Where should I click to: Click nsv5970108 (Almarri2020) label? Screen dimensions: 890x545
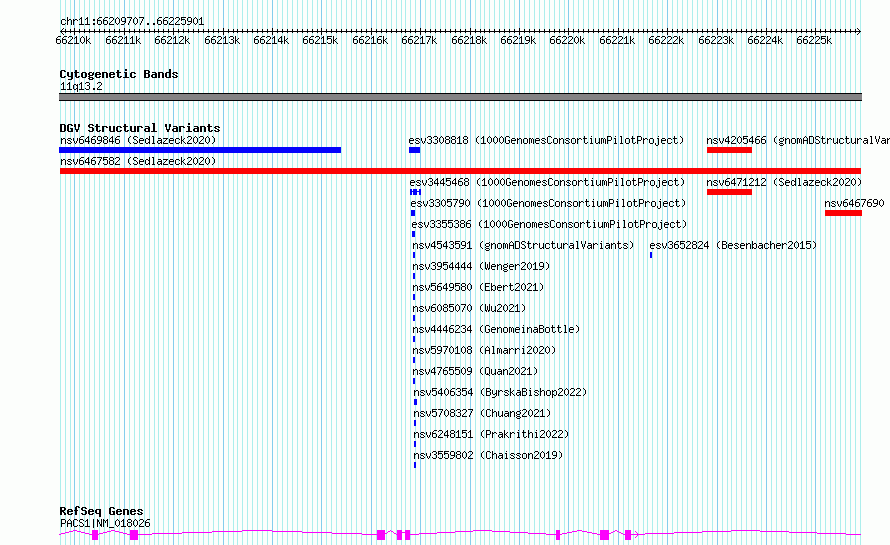(484, 350)
